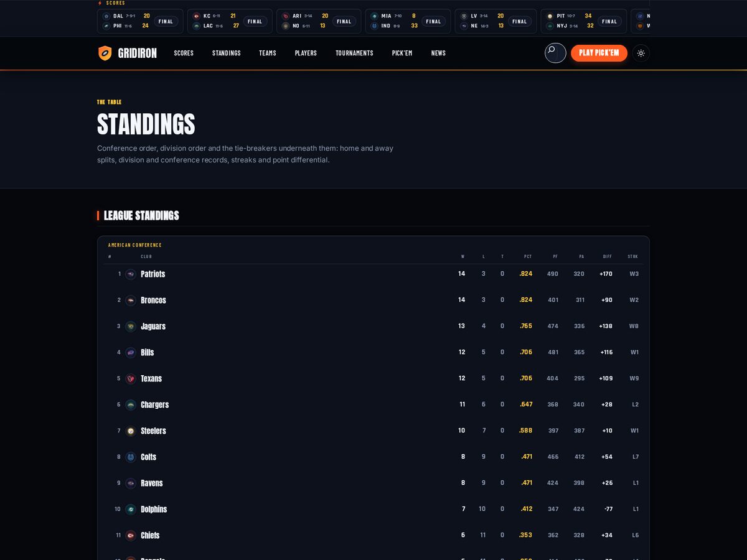Screen dimensions: 747x560
Task: Click the Dolphins team logo
Action: click(x=131, y=509)
